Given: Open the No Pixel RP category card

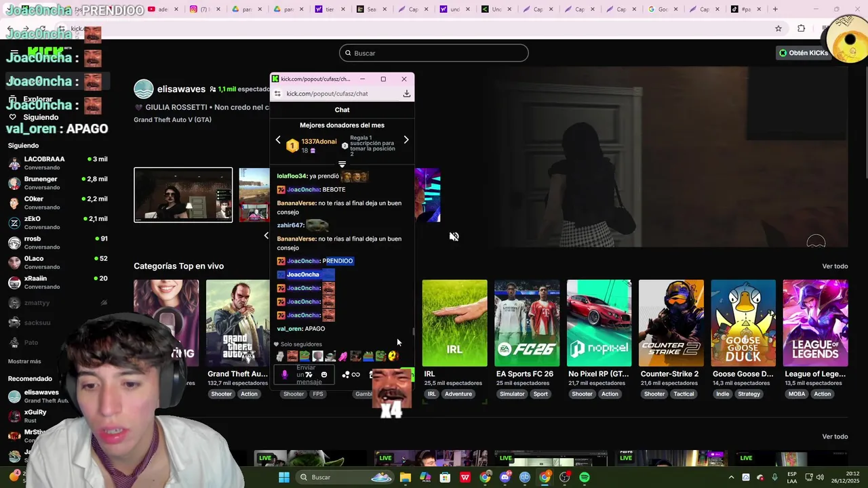Looking at the screenshot, I should (599, 323).
